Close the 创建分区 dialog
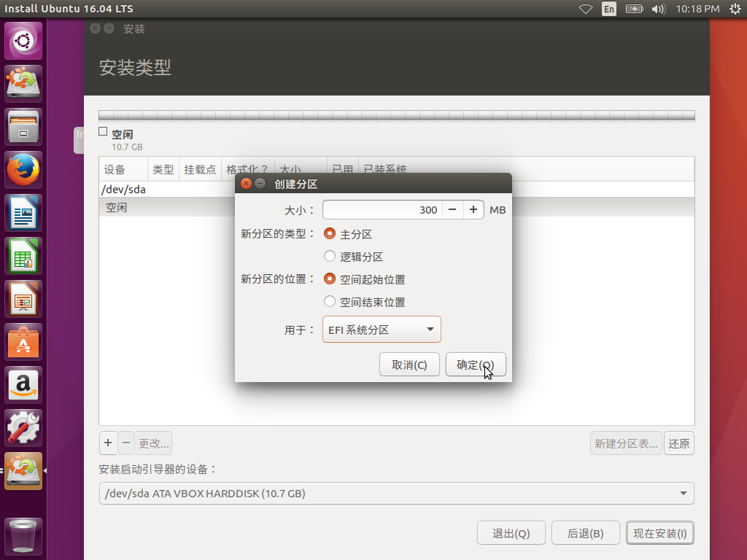747x560 pixels. (246, 183)
